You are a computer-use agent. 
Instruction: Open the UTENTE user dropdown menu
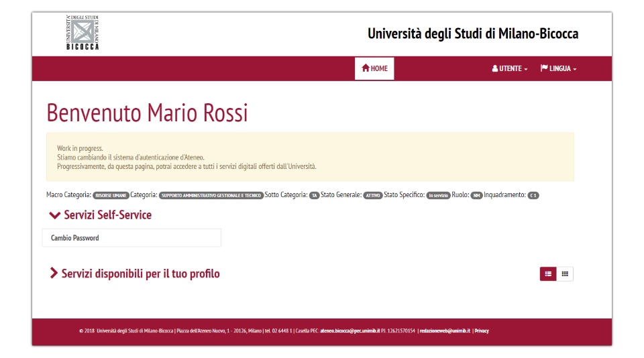click(x=510, y=68)
